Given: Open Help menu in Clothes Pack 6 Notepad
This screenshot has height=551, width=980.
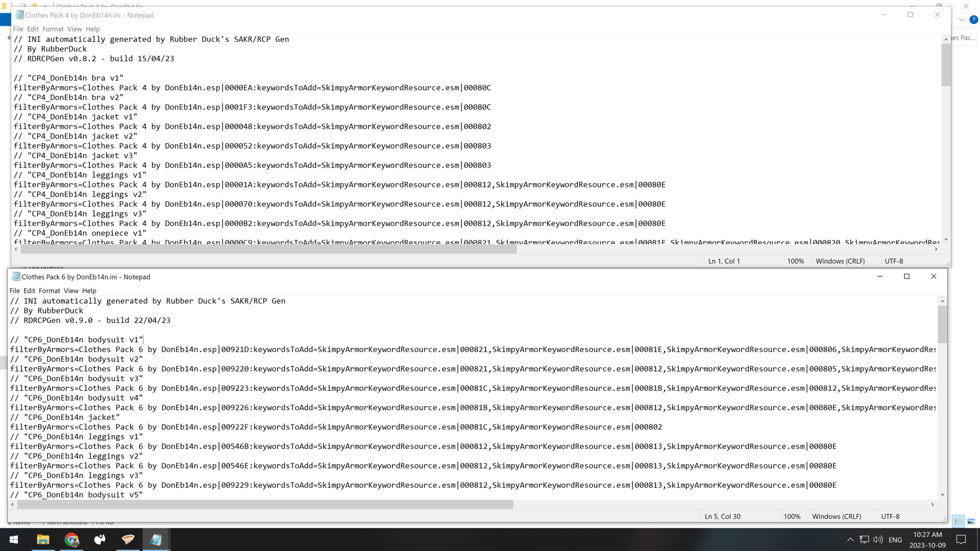Looking at the screenshot, I should coord(89,291).
